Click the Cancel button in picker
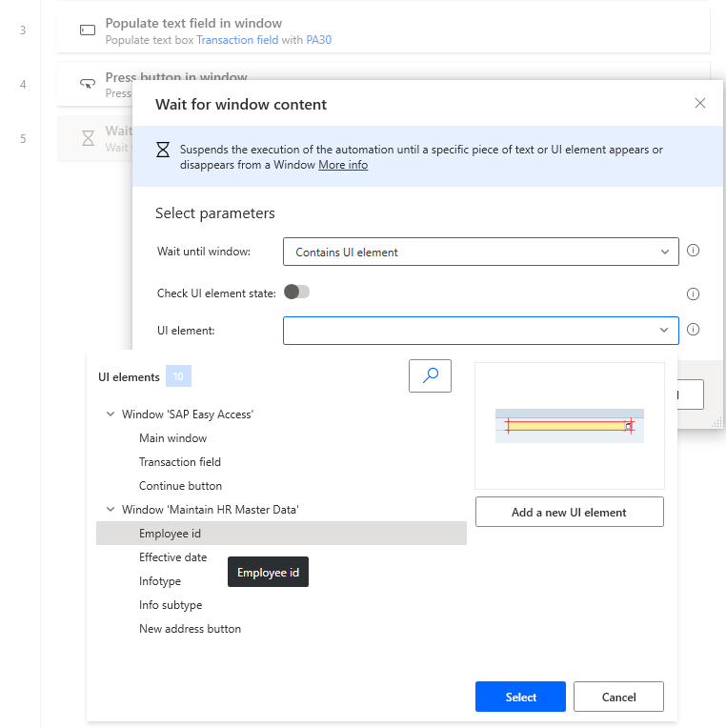Image resolution: width=726 pixels, height=728 pixels. tap(618, 697)
